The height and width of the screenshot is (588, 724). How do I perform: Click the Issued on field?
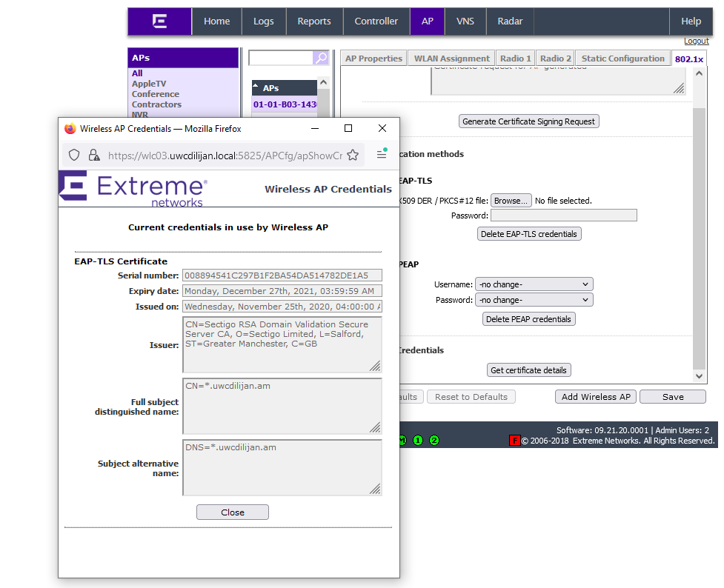[x=282, y=307]
